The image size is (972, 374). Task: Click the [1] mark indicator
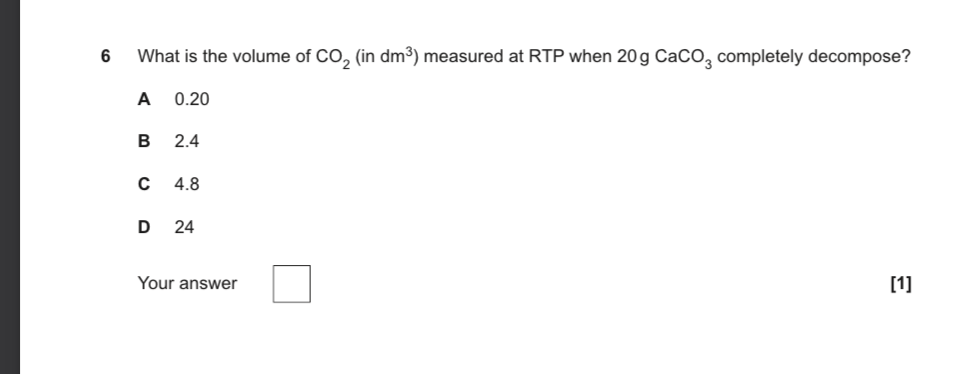pyautogui.click(x=901, y=284)
